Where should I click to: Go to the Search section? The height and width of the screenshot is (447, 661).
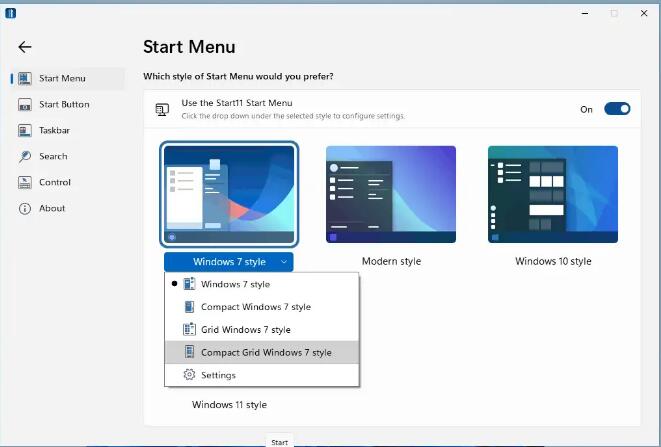(x=68, y=156)
